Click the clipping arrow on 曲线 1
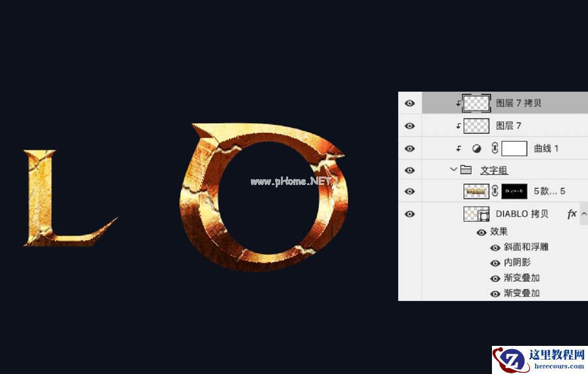The image size is (588, 374). click(458, 148)
